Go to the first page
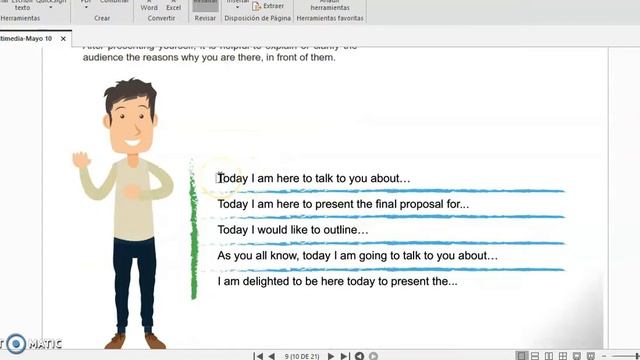The width and height of the screenshot is (640, 360). tap(258, 356)
